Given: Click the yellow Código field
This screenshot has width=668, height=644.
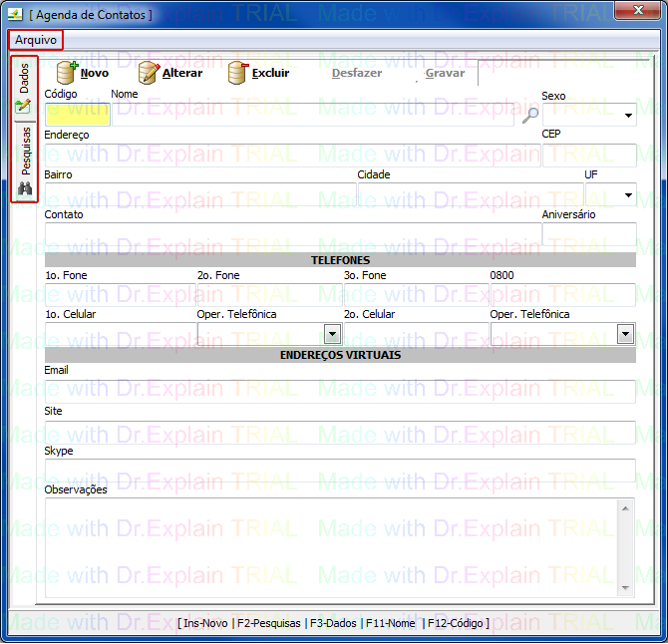Looking at the screenshot, I should (x=77, y=115).
